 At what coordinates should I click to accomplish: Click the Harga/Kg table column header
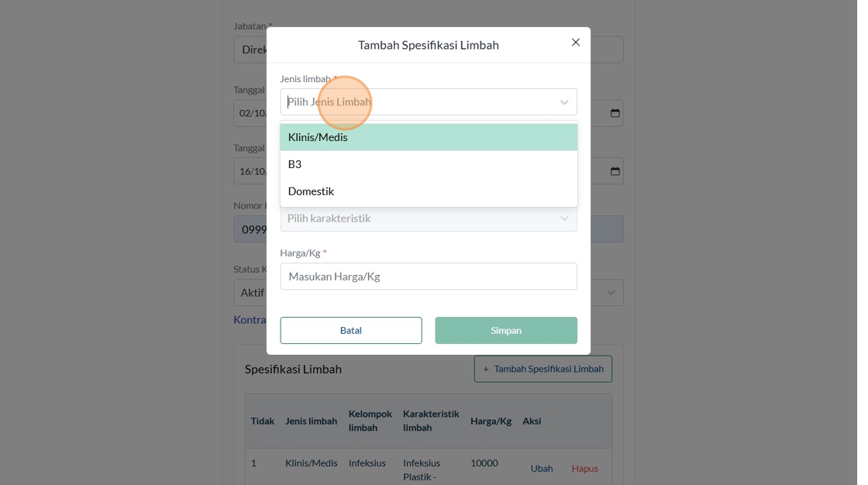pyautogui.click(x=491, y=421)
